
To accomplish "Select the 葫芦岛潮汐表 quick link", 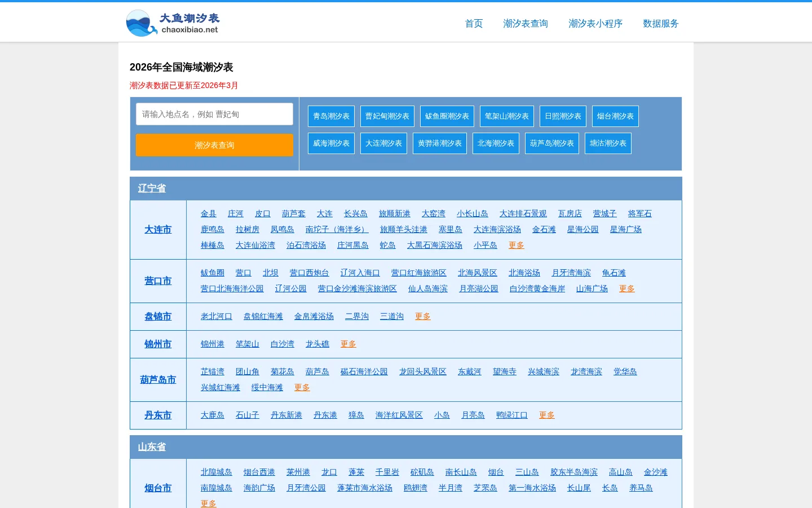I will click(x=552, y=143).
